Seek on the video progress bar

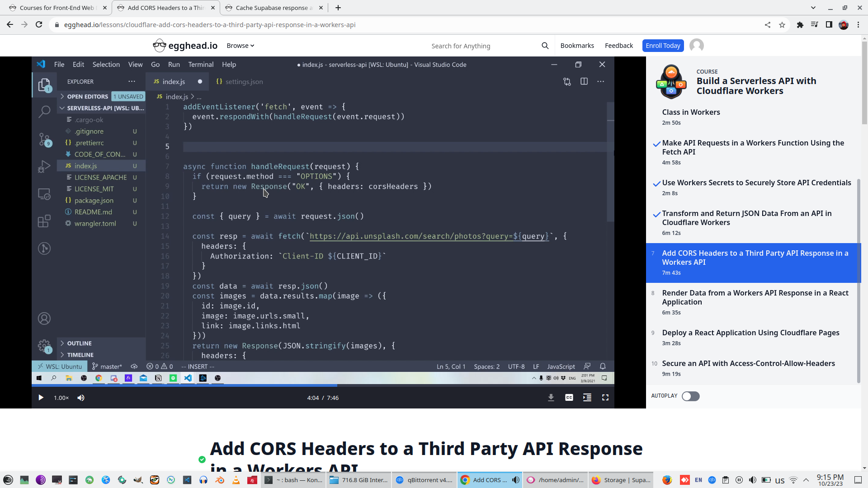tap(407, 385)
